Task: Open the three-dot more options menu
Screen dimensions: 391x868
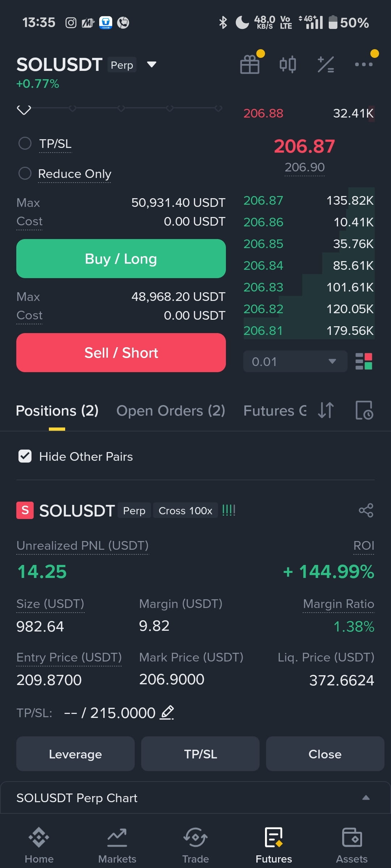Action: 363,64
